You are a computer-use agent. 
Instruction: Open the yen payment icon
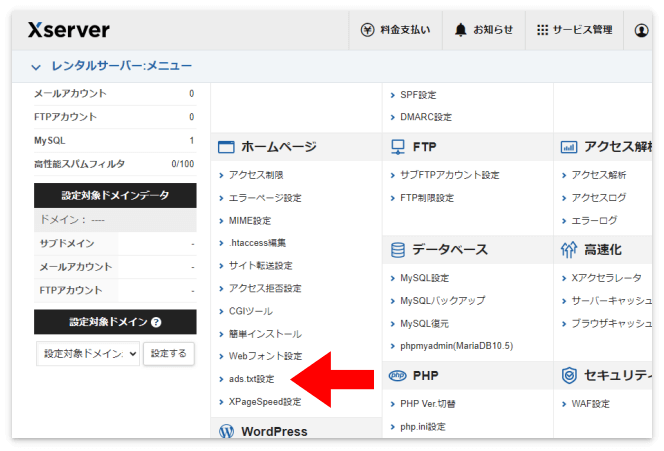pos(367,30)
